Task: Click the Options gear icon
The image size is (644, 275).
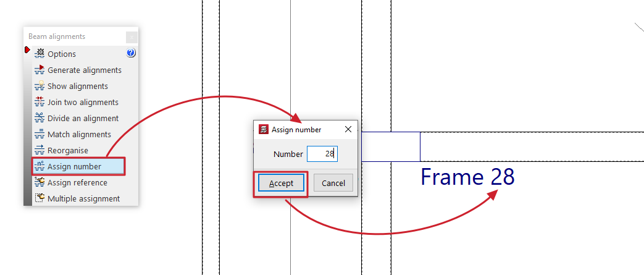Action: (40, 53)
